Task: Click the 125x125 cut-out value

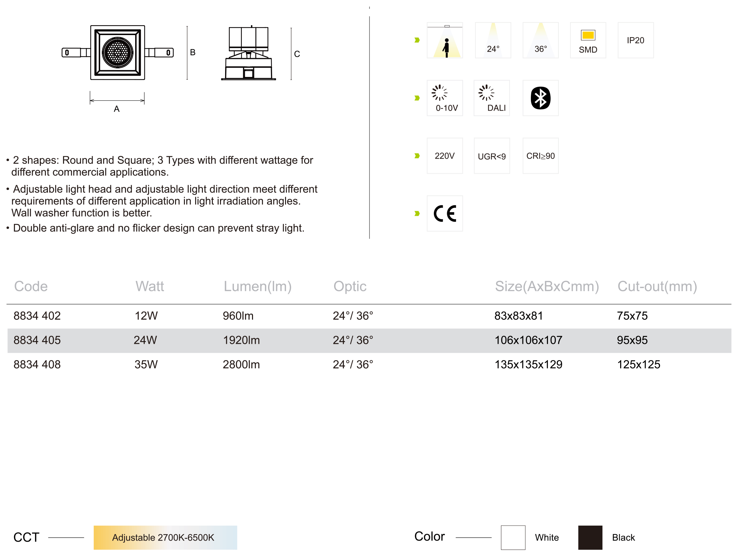Action: coord(639,365)
